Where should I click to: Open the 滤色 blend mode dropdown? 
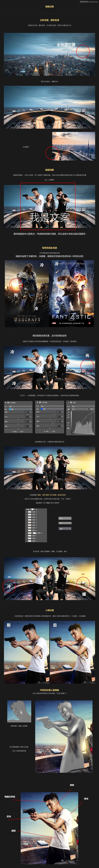(65, 518)
